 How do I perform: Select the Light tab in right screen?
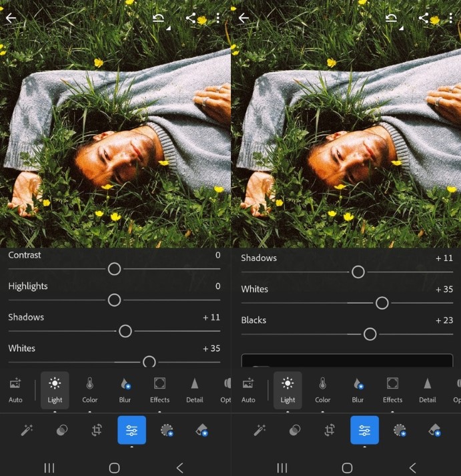pyautogui.click(x=288, y=391)
